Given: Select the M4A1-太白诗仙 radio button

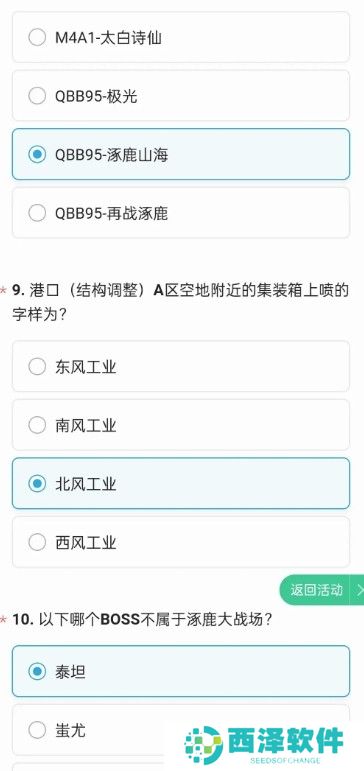Looking at the screenshot, I should click(37, 37).
